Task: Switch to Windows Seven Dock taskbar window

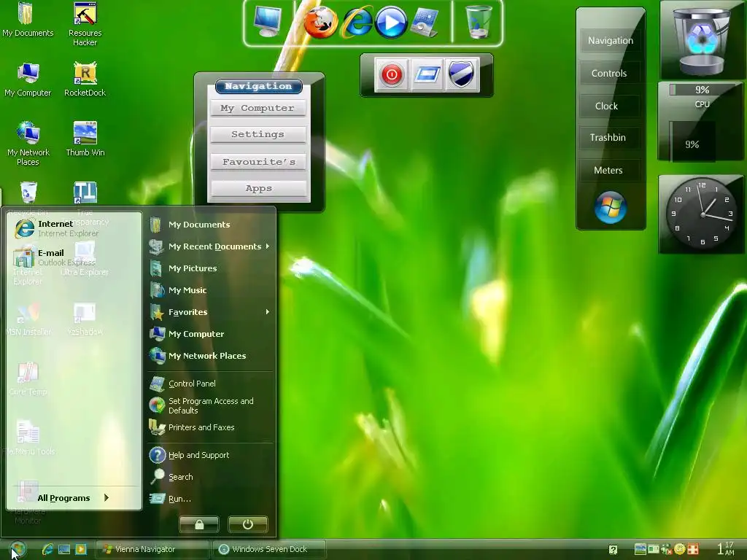Action: [x=269, y=549]
